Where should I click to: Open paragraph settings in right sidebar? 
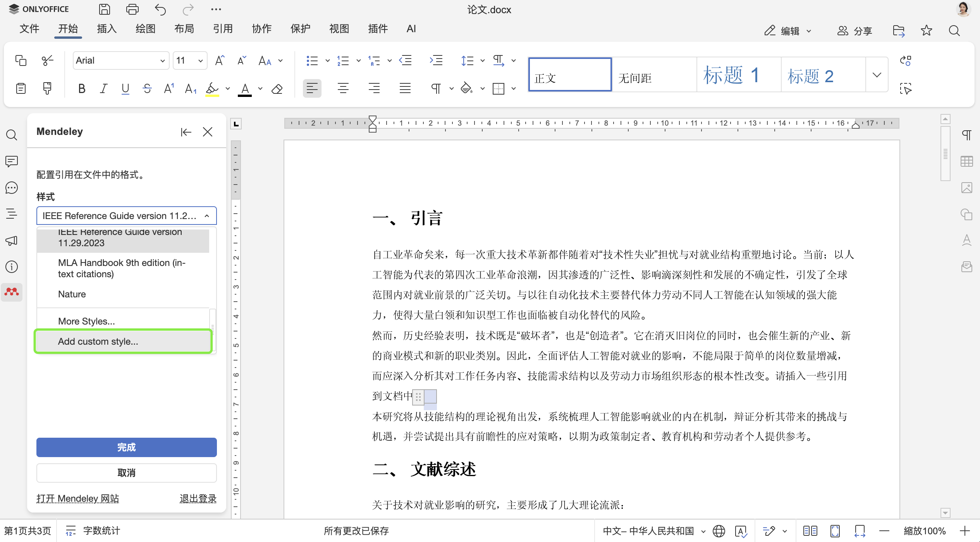click(x=967, y=135)
